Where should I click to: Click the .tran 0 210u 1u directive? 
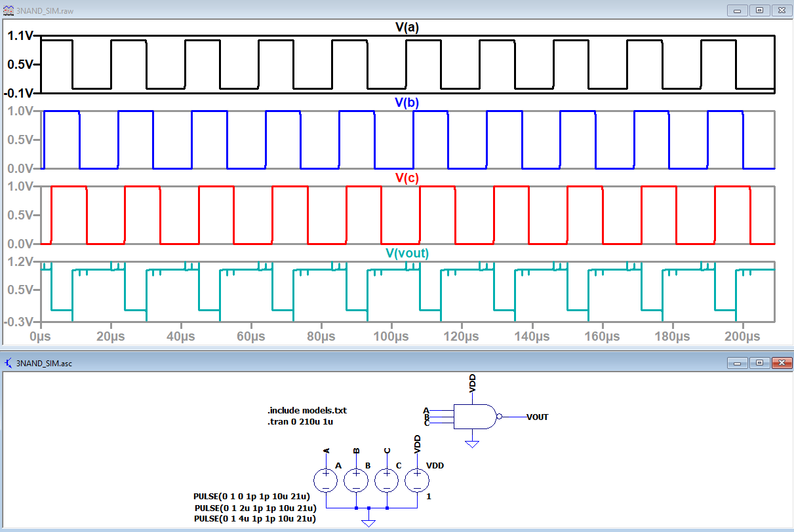pos(300,421)
